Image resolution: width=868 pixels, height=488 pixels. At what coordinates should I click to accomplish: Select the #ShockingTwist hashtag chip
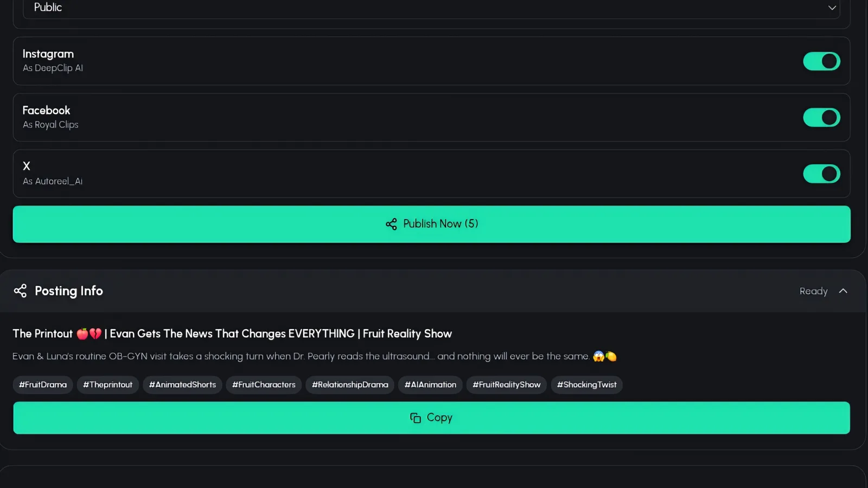click(586, 385)
